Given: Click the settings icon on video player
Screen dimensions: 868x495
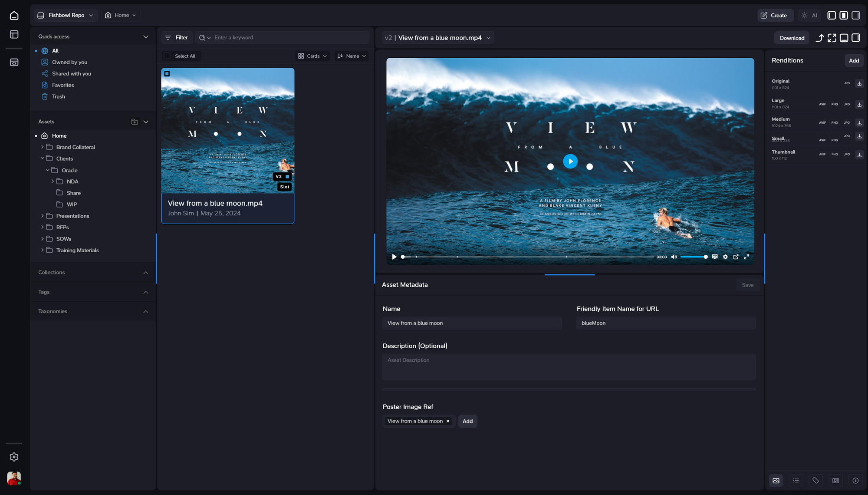Looking at the screenshot, I should 726,257.
